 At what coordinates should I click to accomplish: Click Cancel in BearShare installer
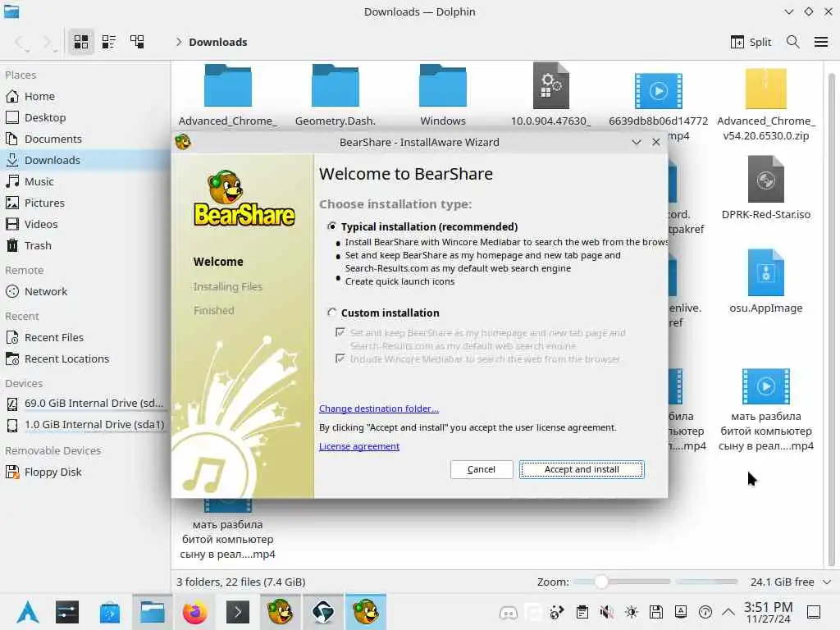[x=482, y=469]
